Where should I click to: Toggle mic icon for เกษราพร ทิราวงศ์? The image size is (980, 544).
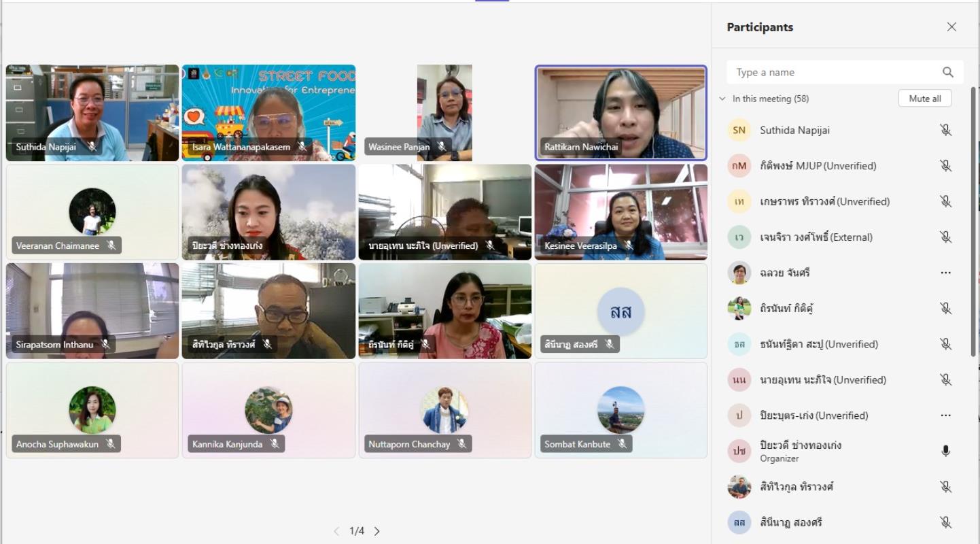pos(945,201)
